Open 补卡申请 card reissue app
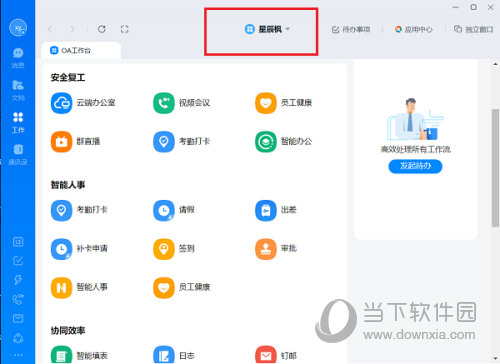Viewport: 500px width, 364px height. 79,249
